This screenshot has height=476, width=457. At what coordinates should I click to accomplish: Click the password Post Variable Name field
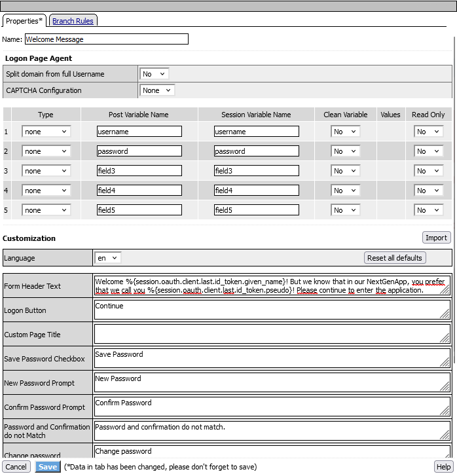139,151
